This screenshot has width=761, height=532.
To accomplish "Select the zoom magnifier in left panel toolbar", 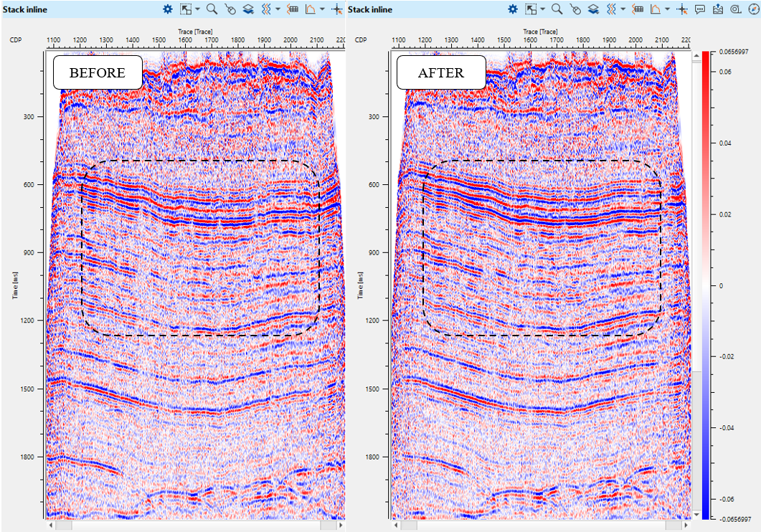I will pos(212,9).
